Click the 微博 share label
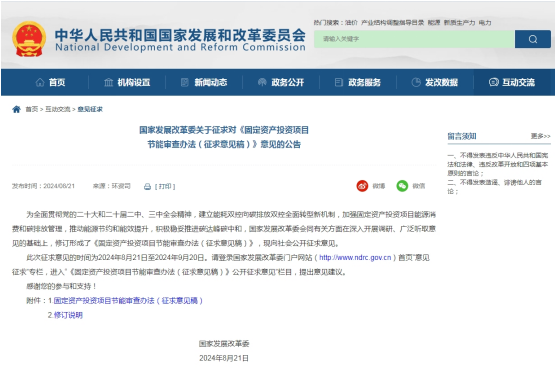 tap(379, 186)
